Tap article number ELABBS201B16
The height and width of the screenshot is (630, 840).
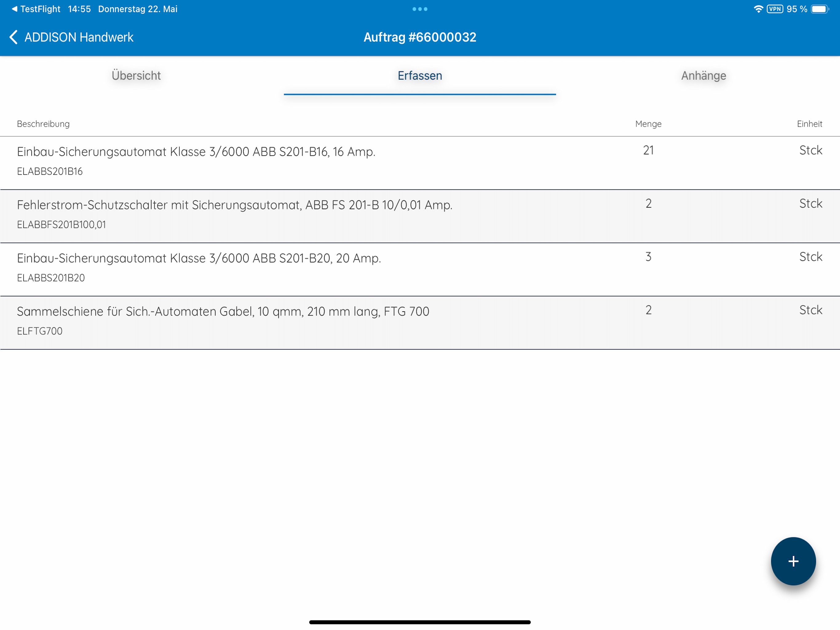click(x=50, y=171)
